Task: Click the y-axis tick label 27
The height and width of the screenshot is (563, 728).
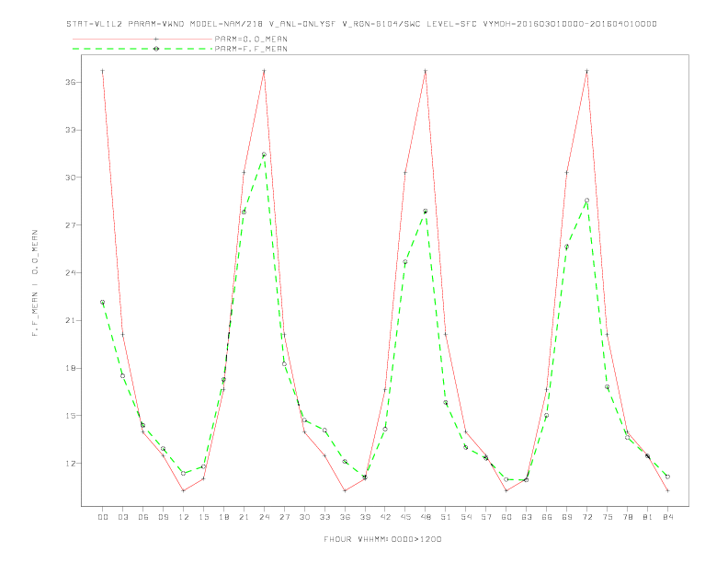Action: (71, 225)
